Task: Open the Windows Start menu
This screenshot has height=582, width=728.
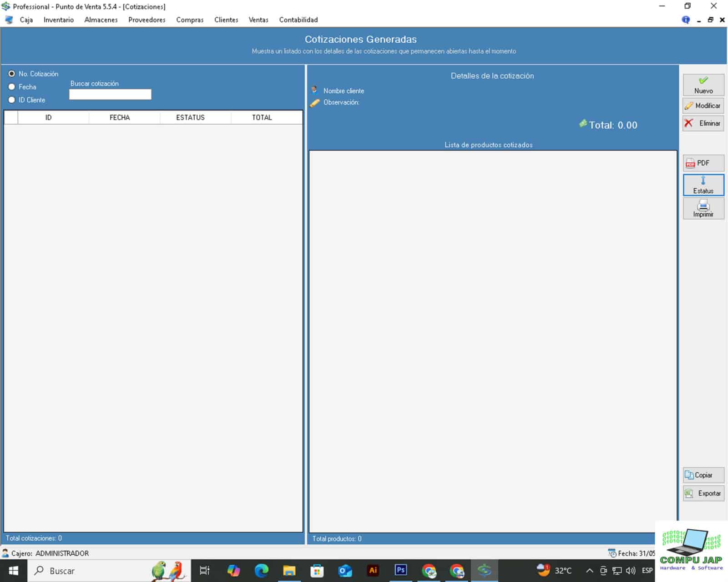Action: click(14, 571)
